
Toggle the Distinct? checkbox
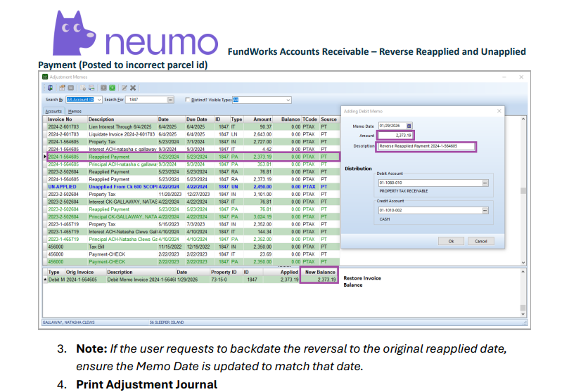point(187,100)
